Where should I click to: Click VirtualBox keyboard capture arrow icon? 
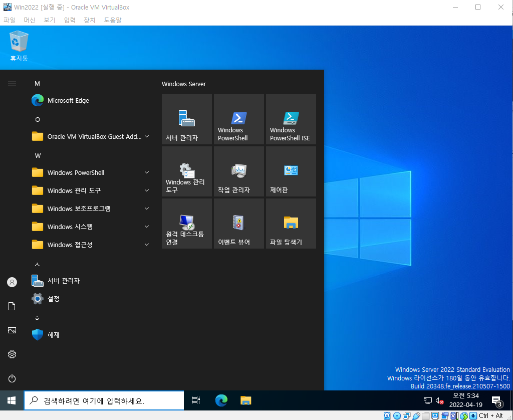(473, 416)
